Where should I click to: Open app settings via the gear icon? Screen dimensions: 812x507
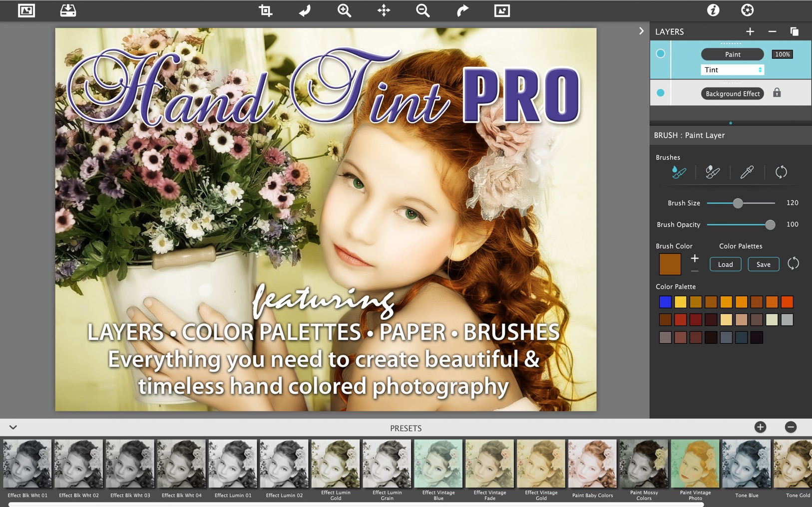pyautogui.click(x=748, y=10)
